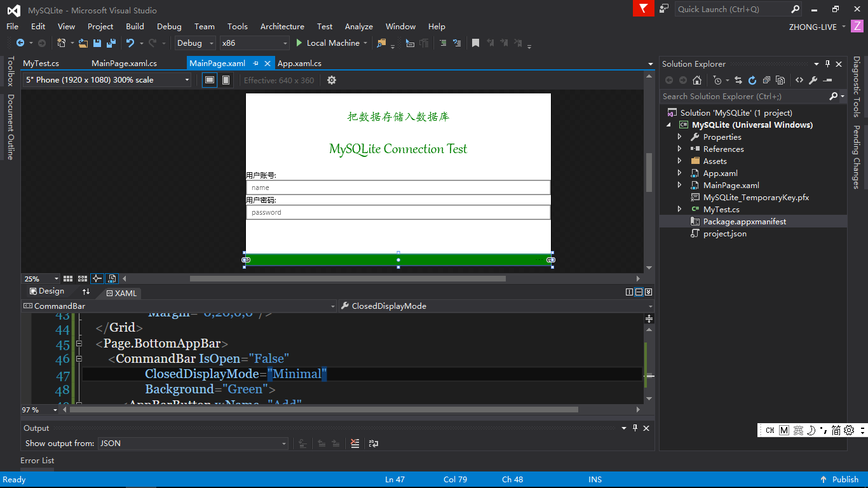Open the 25% designer zoom dropdown
This screenshot has height=488, width=868.
click(x=41, y=278)
